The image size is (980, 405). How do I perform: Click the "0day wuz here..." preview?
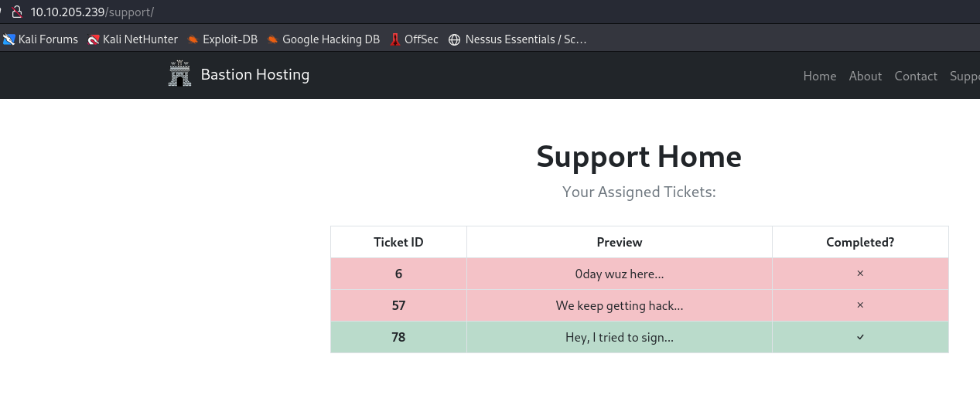[619, 274]
